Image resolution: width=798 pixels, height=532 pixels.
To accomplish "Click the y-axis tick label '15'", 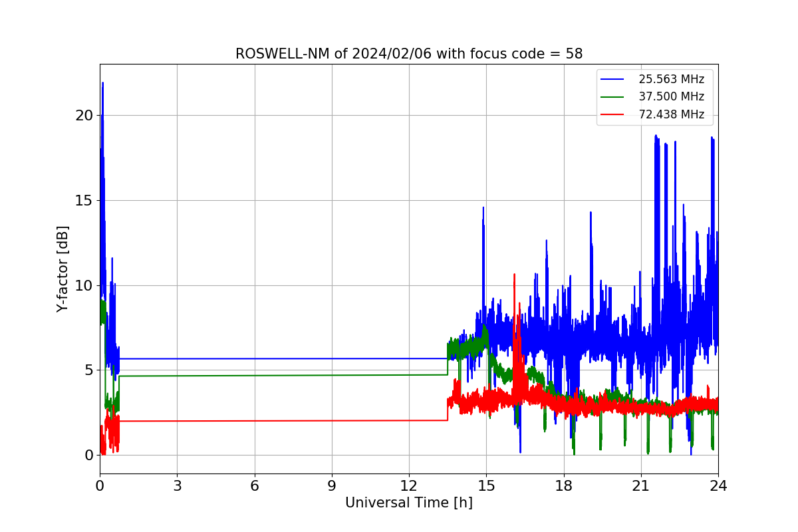I will click(x=85, y=201).
